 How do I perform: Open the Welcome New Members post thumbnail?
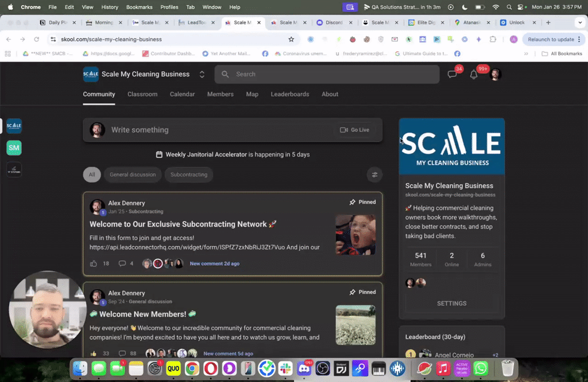tap(355, 325)
